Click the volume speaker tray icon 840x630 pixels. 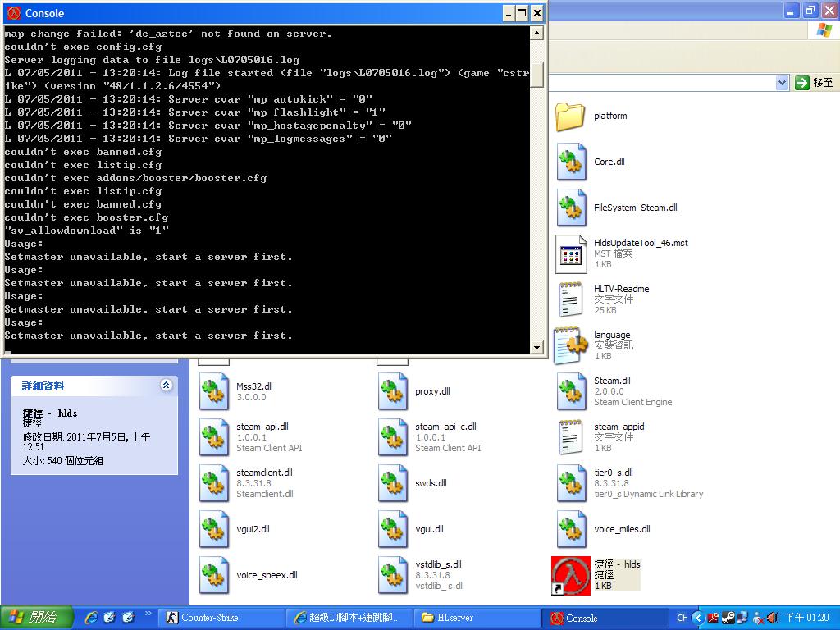point(773,618)
